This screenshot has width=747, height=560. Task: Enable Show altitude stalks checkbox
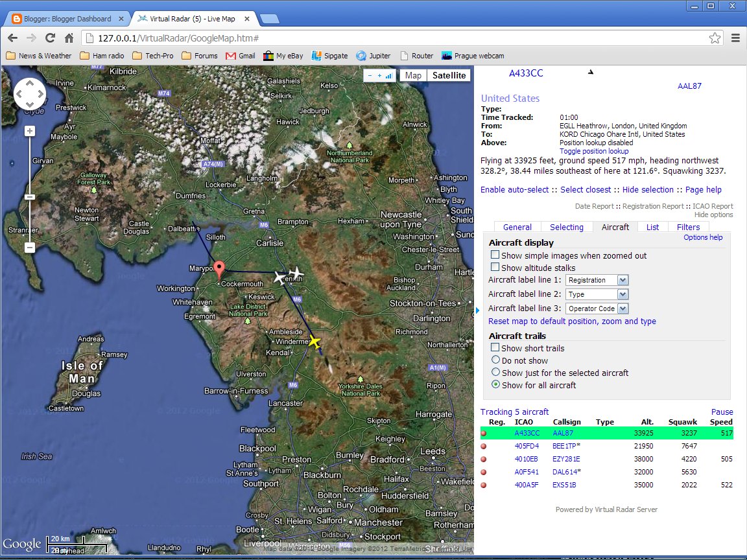point(495,267)
